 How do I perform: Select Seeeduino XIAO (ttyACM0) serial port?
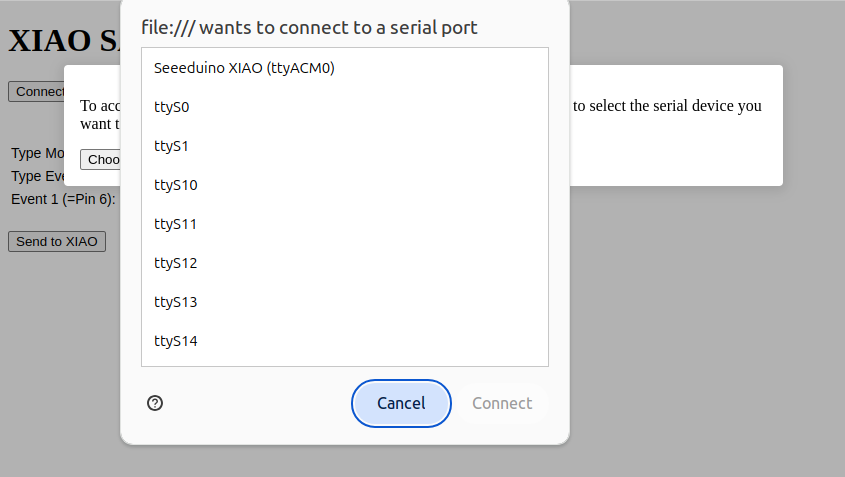244,68
